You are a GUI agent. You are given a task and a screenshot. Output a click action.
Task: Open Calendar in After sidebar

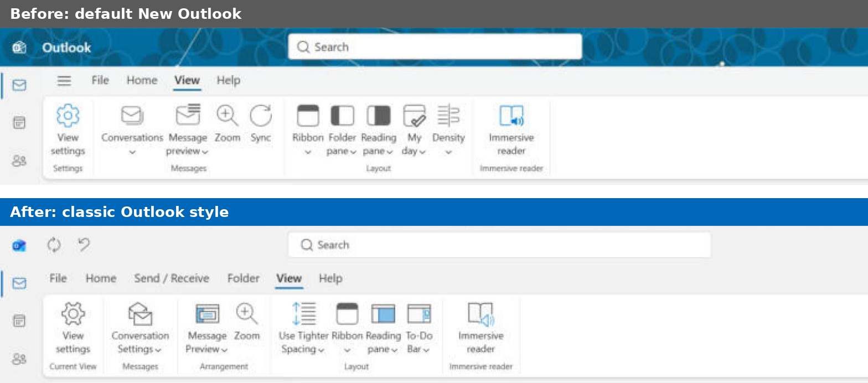(x=19, y=320)
